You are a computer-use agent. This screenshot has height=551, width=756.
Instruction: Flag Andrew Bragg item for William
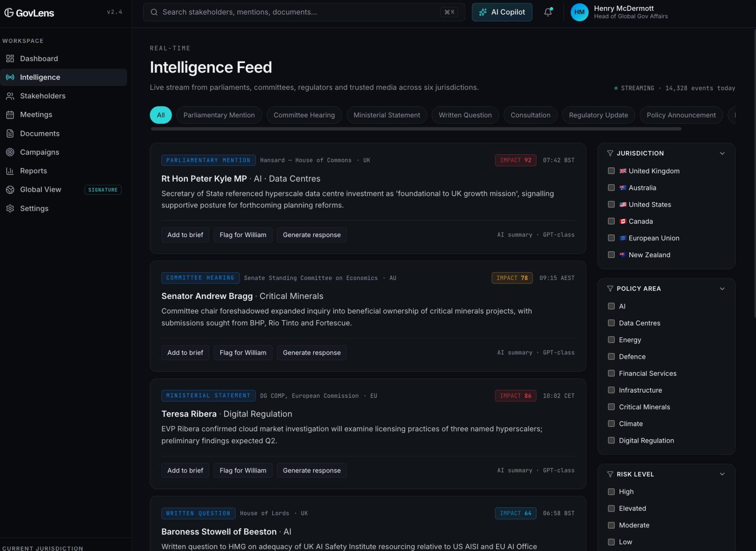click(243, 353)
